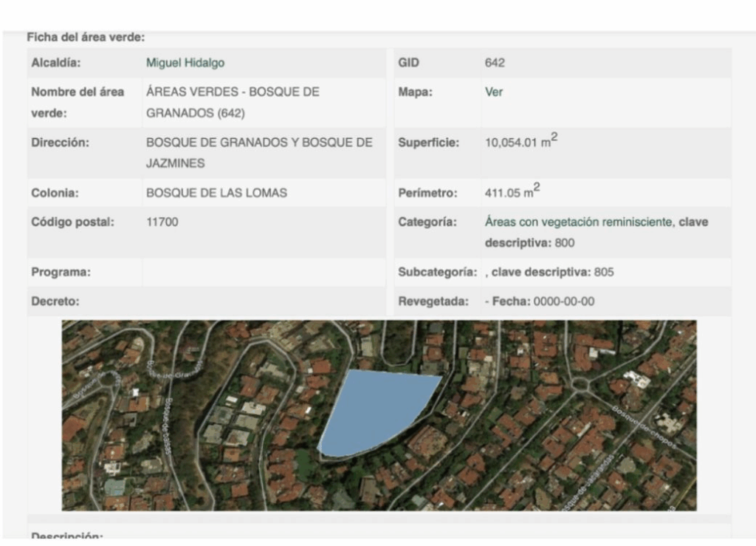Click the empty Decreto value cell
This screenshot has height=546, width=756.
(262, 301)
